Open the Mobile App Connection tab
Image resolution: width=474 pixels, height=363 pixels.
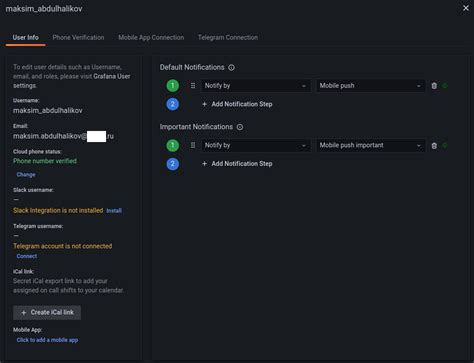point(151,38)
